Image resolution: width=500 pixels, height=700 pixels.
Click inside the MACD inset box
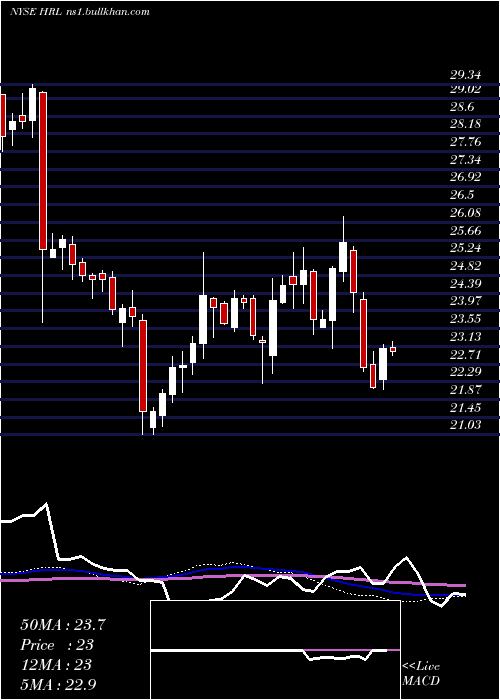(x=275, y=650)
